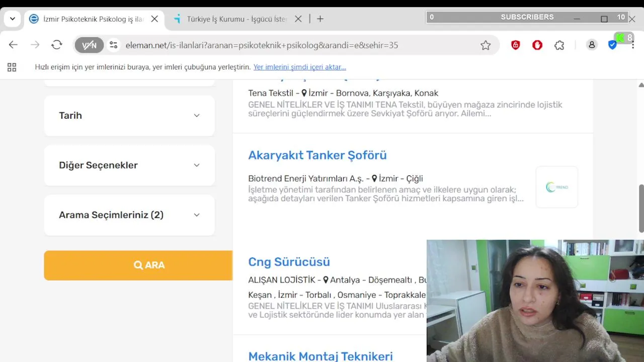The image size is (644, 362).
Task: Expand the Arama Seçimleriniz (2) panel
Action: pyautogui.click(x=129, y=215)
